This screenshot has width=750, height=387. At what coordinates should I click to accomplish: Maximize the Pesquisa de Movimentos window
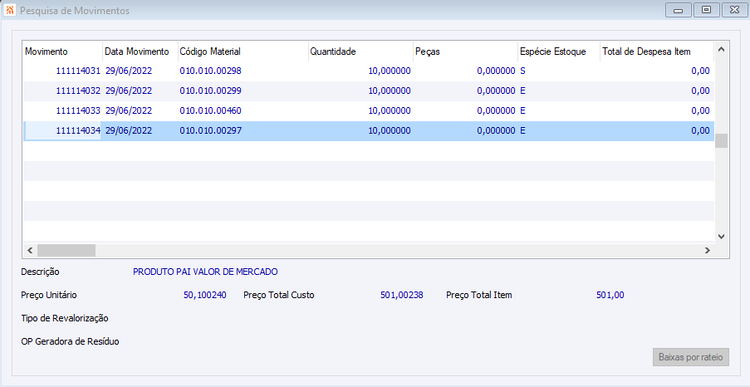pyautogui.click(x=706, y=10)
